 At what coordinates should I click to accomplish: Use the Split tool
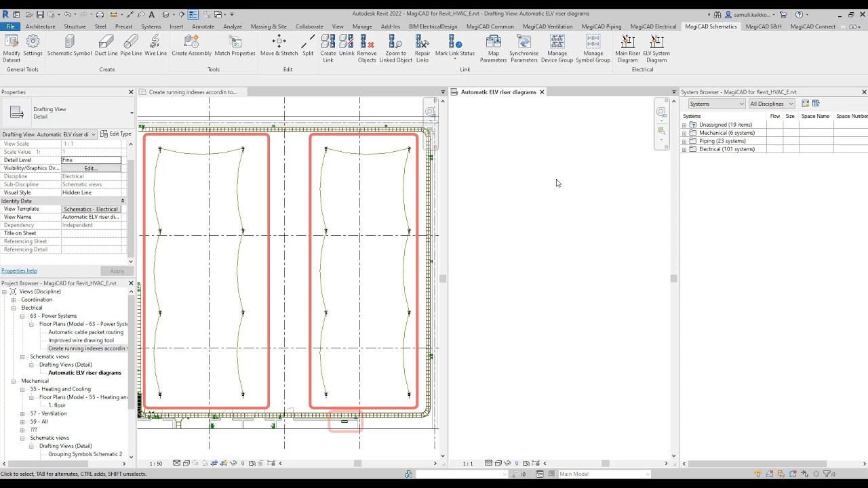(x=308, y=46)
